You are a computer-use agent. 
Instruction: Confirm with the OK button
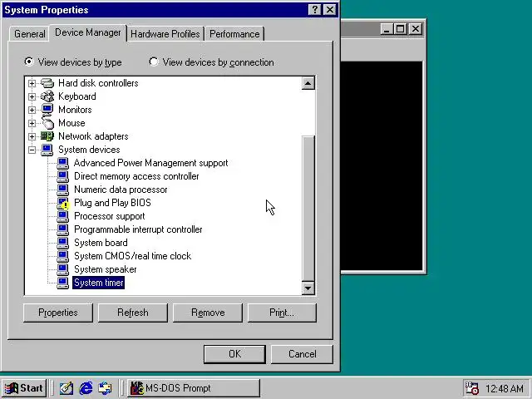click(234, 354)
